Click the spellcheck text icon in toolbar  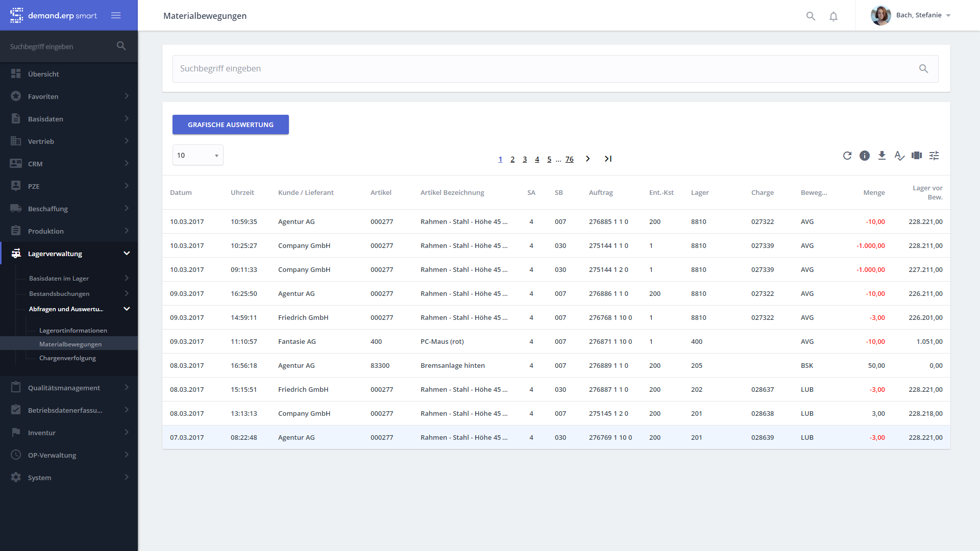(899, 156)
